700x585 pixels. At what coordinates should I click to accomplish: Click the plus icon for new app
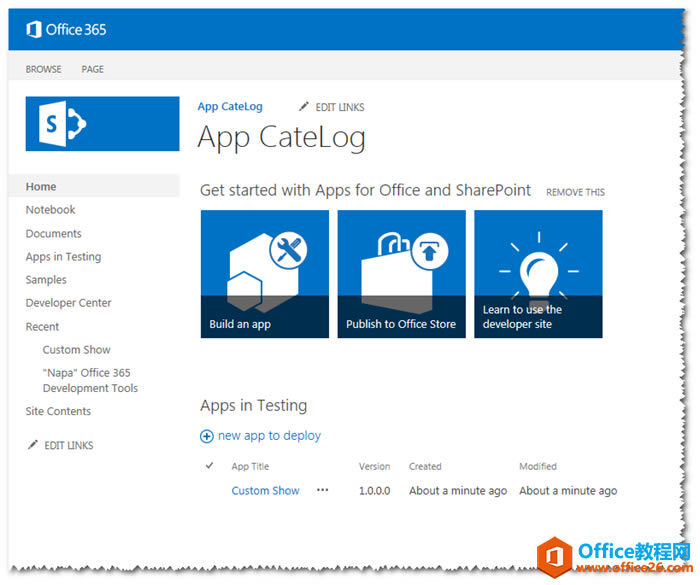(207, 436)
